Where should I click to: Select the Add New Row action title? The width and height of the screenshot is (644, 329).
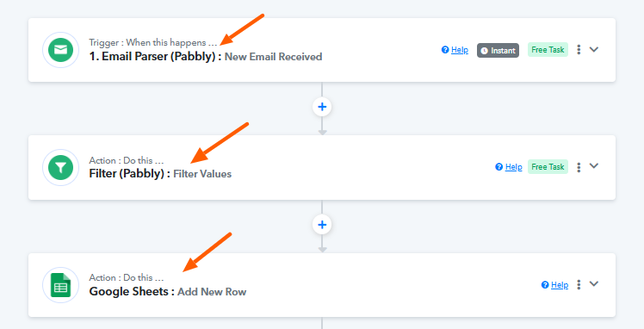click(x=212, y=292)
